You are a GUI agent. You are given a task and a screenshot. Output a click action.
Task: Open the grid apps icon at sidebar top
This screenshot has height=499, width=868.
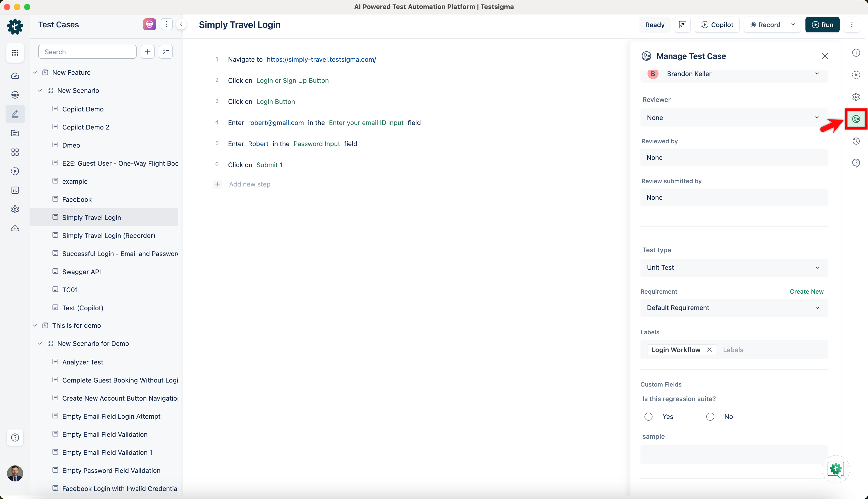tap(15, 53)
